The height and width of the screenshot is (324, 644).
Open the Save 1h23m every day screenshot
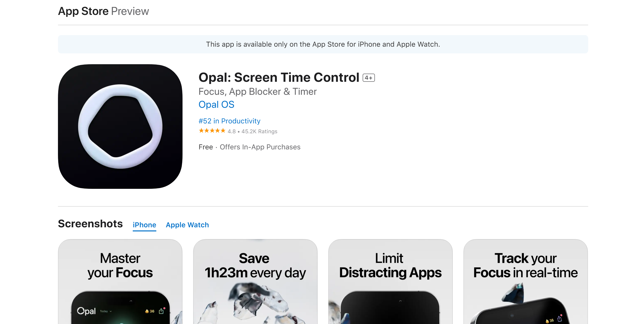255,282
